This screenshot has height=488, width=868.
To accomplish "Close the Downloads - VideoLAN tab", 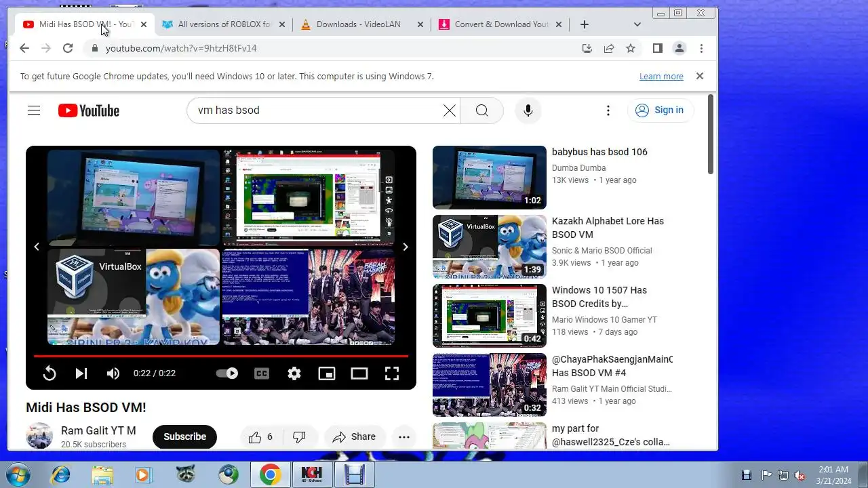I will (420, 24).
